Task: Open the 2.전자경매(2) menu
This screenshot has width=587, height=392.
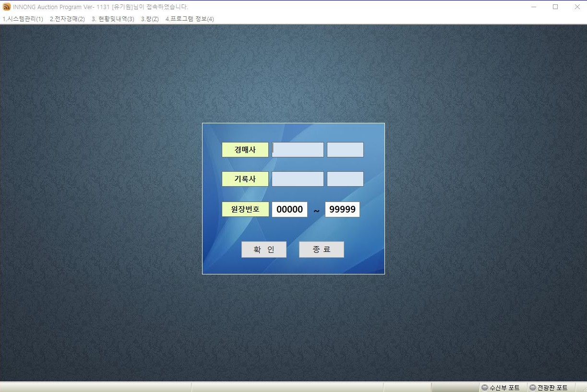Action: tap(67, 19)
